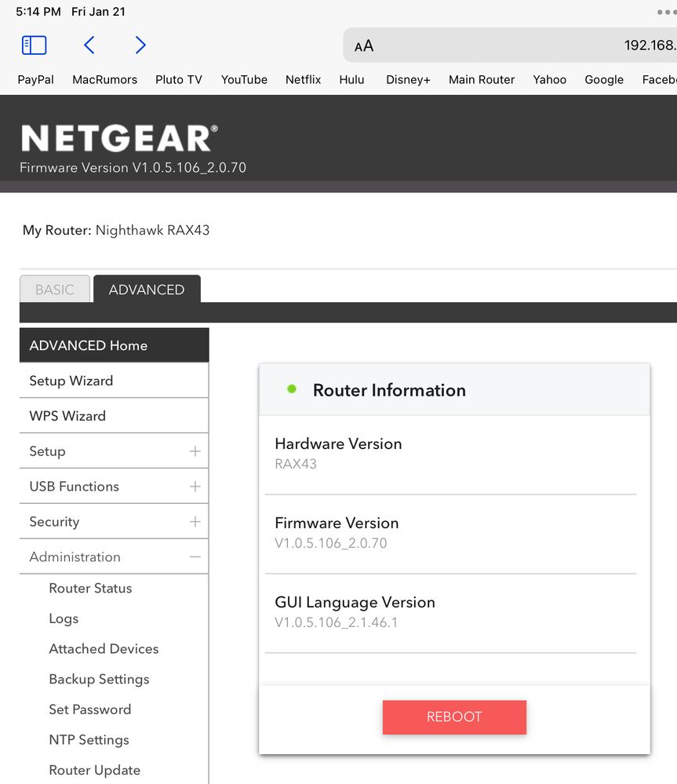Image resolution: width=677 pixels, height=784 pixels.
Task: Click the red REBOOT button
Action: click(454, 717)
